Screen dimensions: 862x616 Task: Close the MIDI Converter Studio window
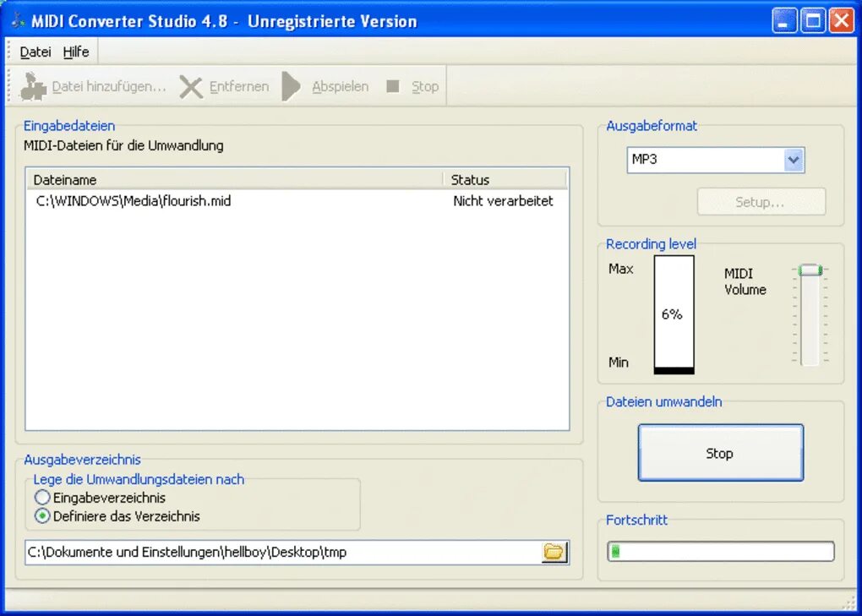(x=841, y=21)
